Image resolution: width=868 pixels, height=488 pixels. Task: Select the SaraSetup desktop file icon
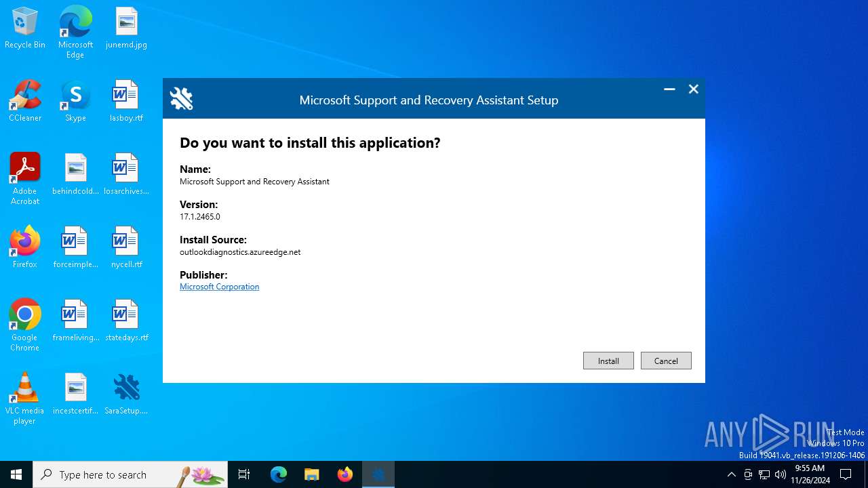(x=126, y=394)
